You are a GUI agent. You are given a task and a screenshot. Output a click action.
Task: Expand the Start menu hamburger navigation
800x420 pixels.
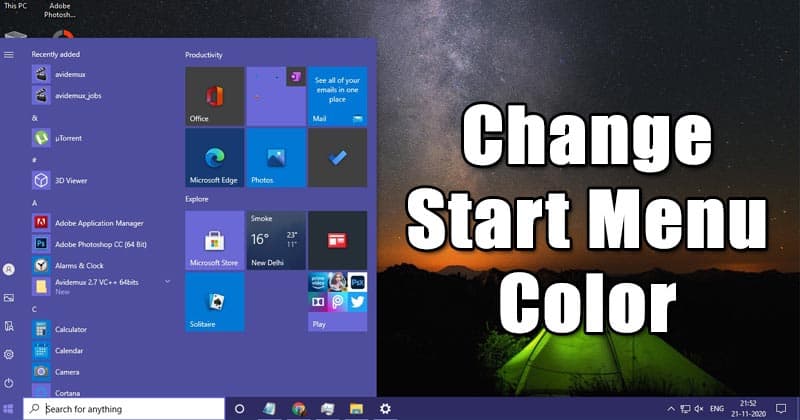[9, 55]
